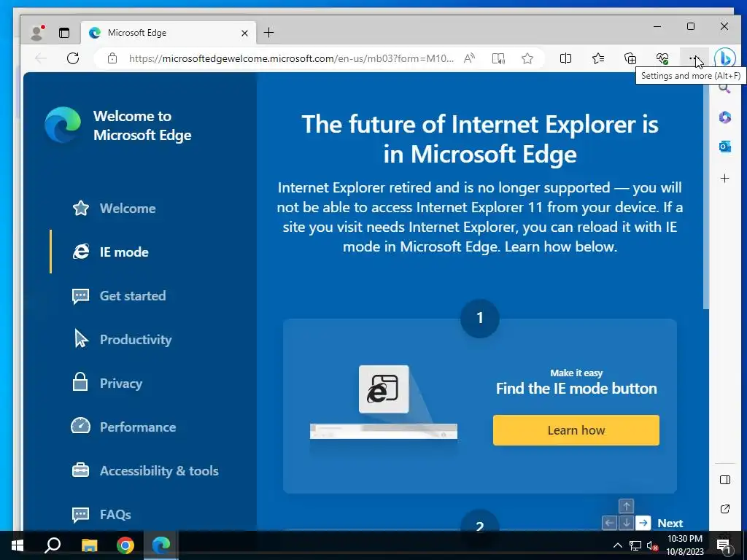Open Browser essentials heart icon
Screen dimensions: 747x560
click(x=662, y=58)
